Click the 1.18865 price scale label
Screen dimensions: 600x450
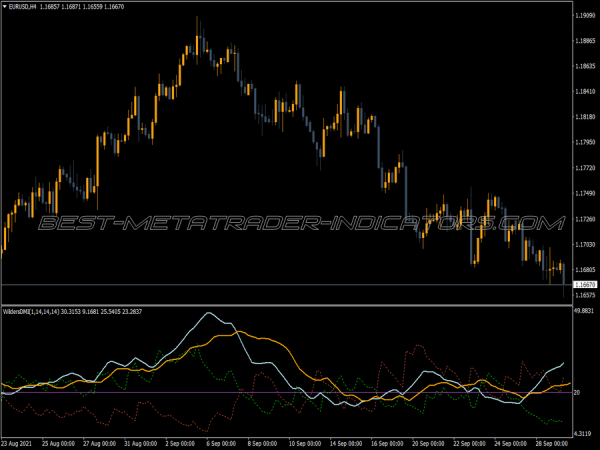[x=585, y=41]
